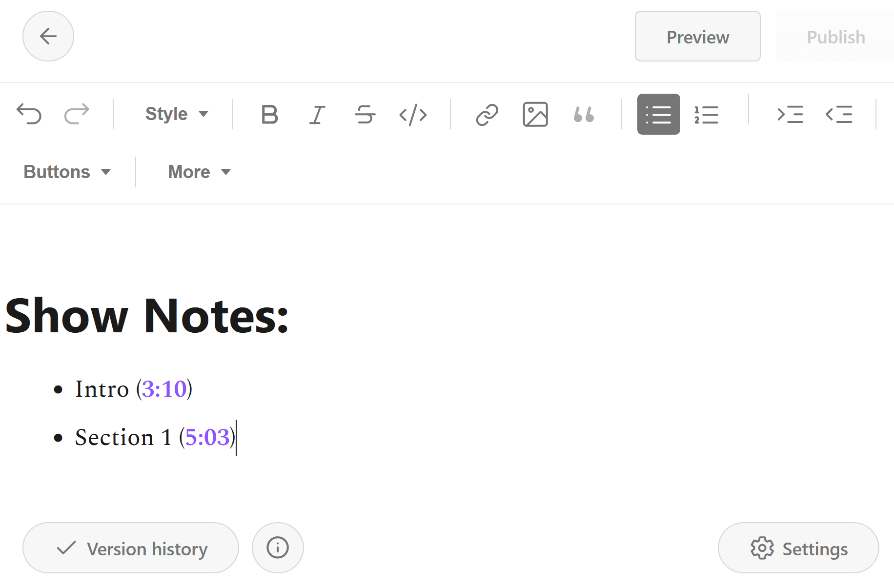The width and height of the screenshot is (894, 588).
Task: Decrease indent of the list item
Action: pyautogui.click(x=839, y=115)
